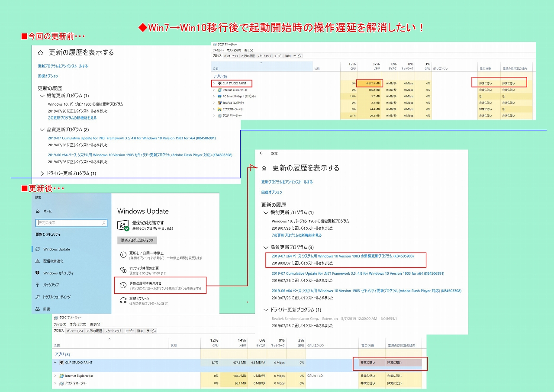The image size is (554, 392).
Task: Click the Internet Explorer icon in the 168.9 MB row
Action: pyautogui.click(x=61, y=376)
